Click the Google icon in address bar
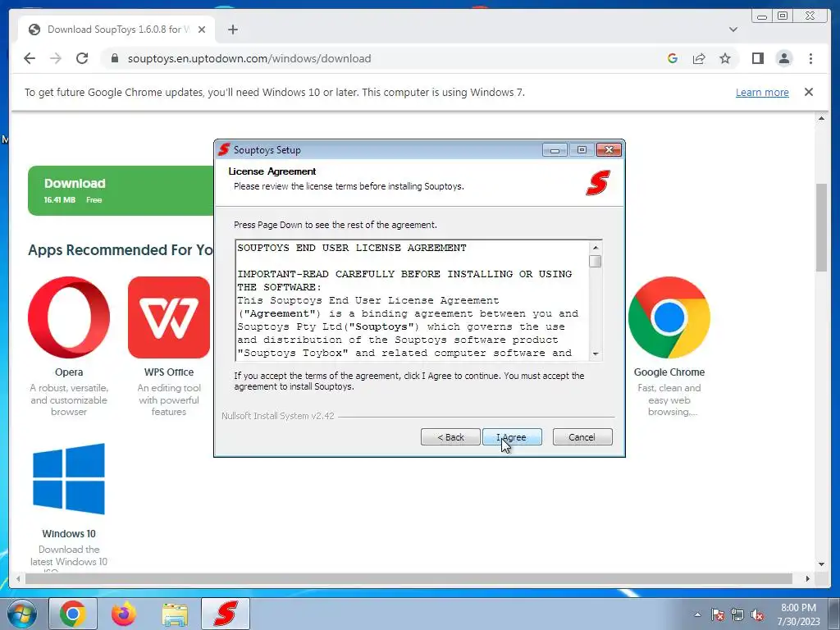This screenshot has height=630, width=840. pos(673,58)
